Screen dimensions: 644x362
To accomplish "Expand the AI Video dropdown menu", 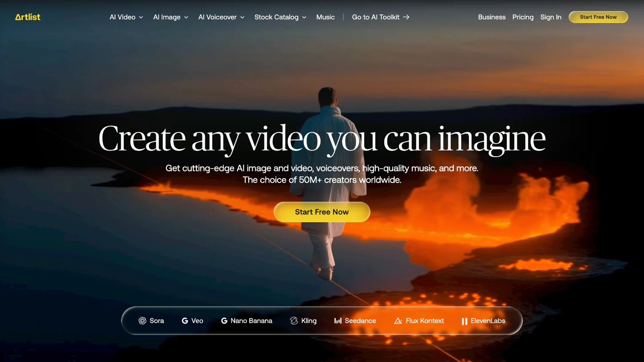I will click(x=126, y=17).
